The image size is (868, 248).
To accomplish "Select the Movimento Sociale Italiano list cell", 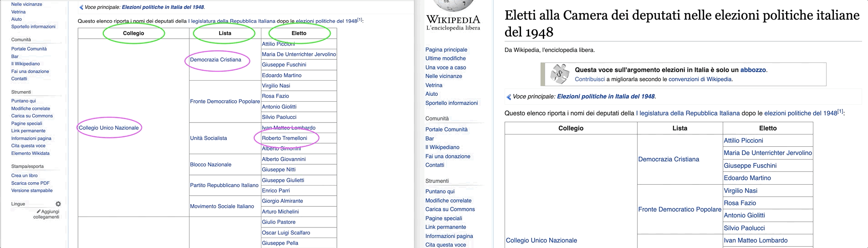I will pos(222,206).
